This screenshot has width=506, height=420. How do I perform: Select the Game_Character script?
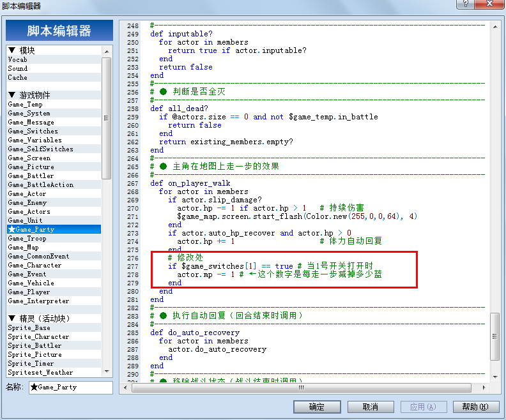click(x=54, y=266)
